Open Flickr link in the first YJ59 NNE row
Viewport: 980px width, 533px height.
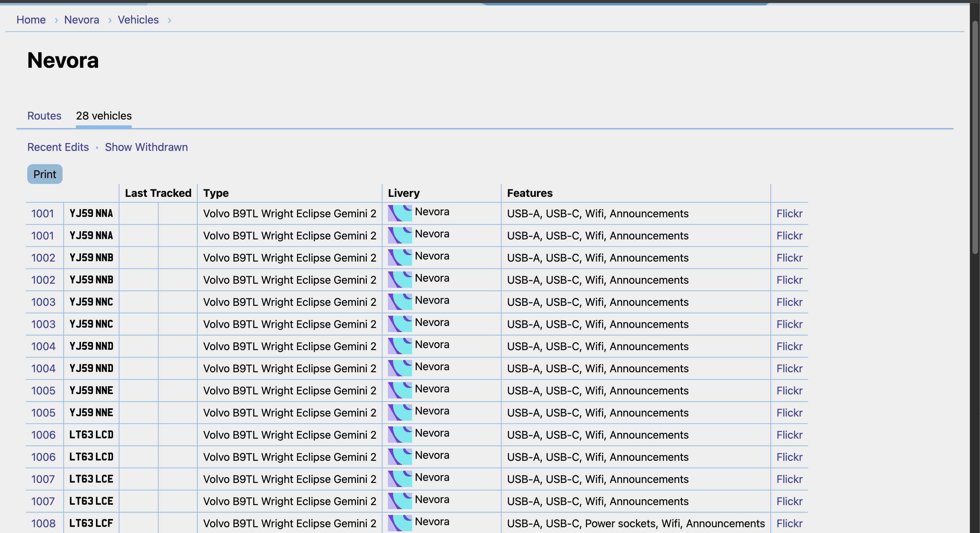[789, 391]
